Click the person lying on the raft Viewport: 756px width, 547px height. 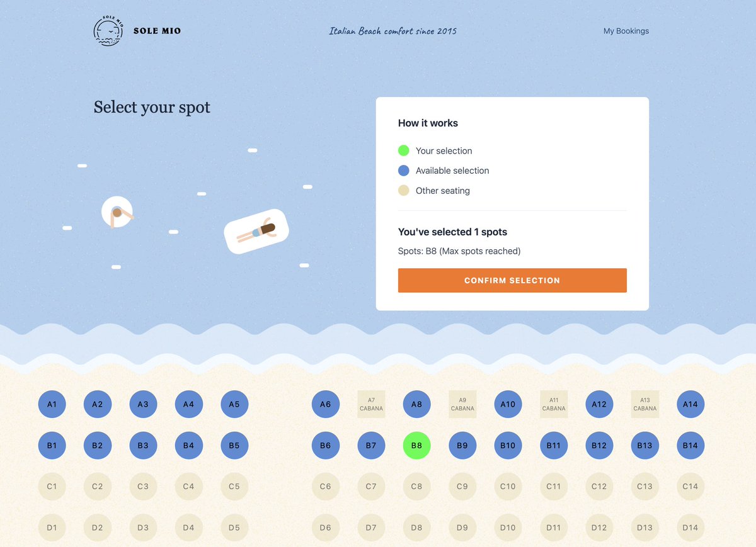coord(256,231)
